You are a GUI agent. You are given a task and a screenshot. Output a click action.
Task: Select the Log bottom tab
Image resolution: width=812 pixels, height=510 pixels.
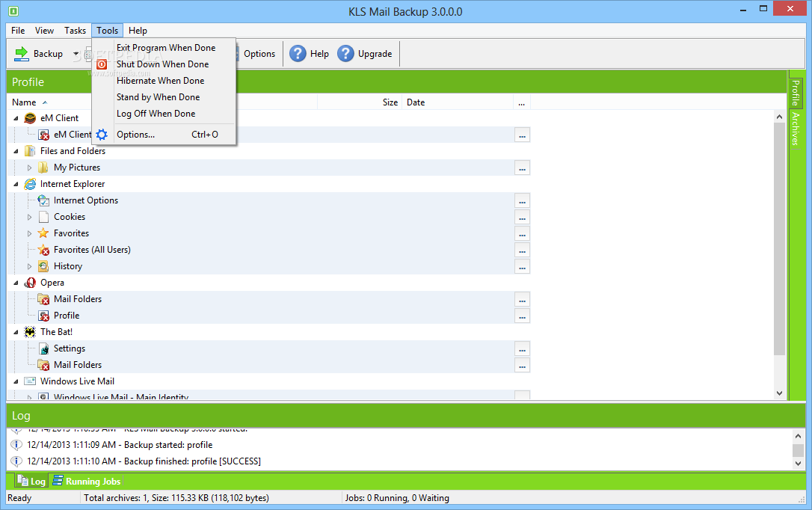(31, 481)
